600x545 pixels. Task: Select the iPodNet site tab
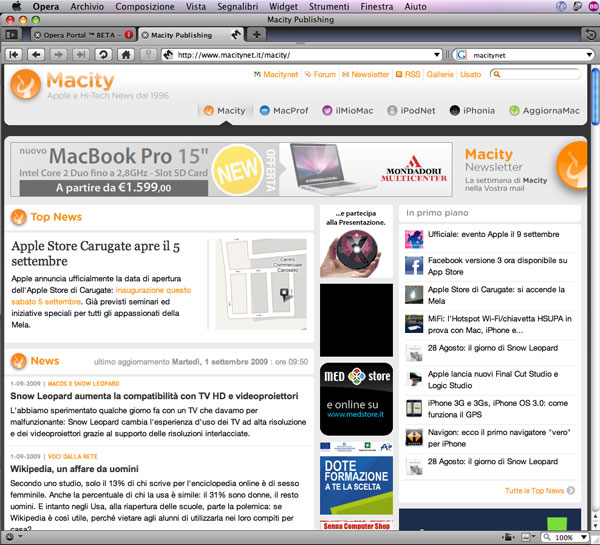(411, 111)
